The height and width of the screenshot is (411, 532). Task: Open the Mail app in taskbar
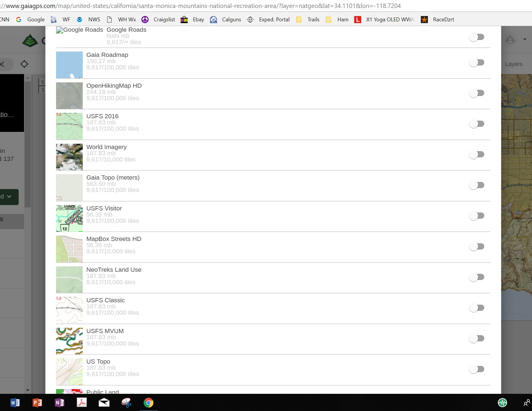click(x=104, y=403)
